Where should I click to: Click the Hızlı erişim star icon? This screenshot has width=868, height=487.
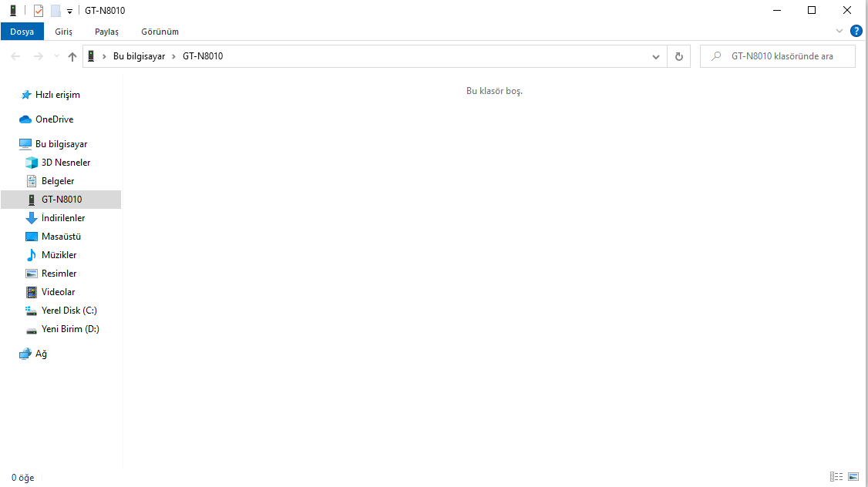25,95
